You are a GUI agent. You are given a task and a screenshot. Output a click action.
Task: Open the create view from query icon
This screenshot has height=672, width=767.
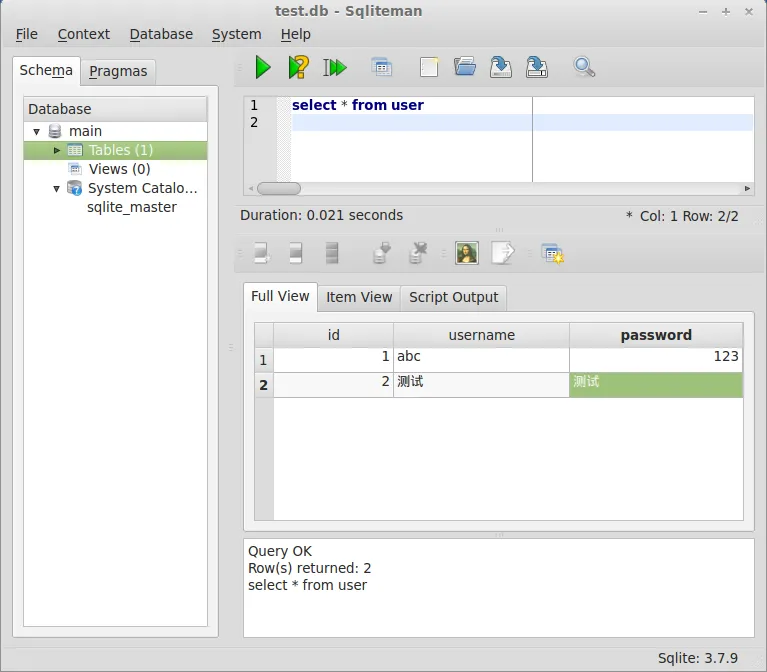click(x=381, y=67)
